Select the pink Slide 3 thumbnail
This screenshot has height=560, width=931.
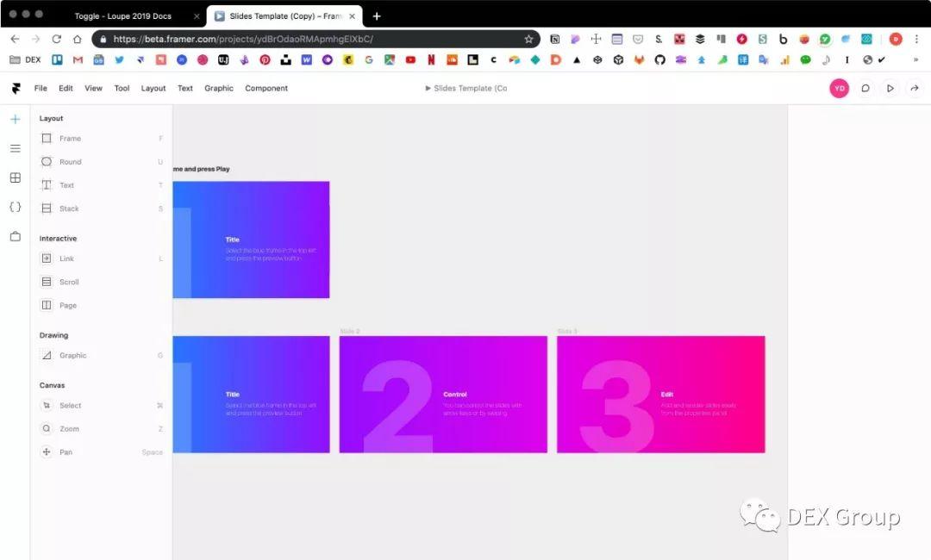point(660,394)
